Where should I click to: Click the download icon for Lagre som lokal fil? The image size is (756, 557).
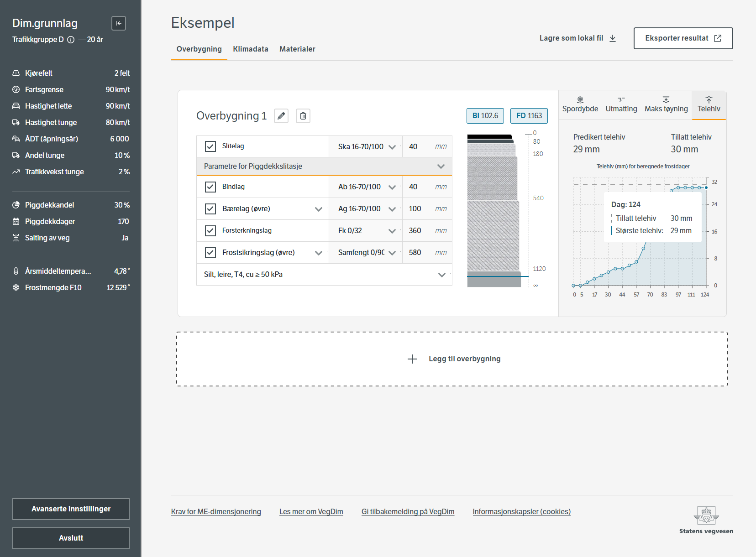click(613, 38)
